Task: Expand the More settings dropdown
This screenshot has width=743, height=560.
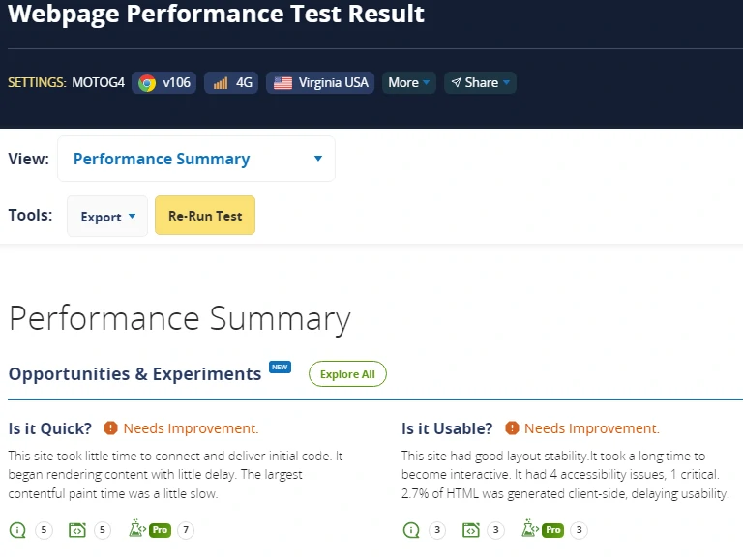Action: pyautogui.click(x=409, y=83)
